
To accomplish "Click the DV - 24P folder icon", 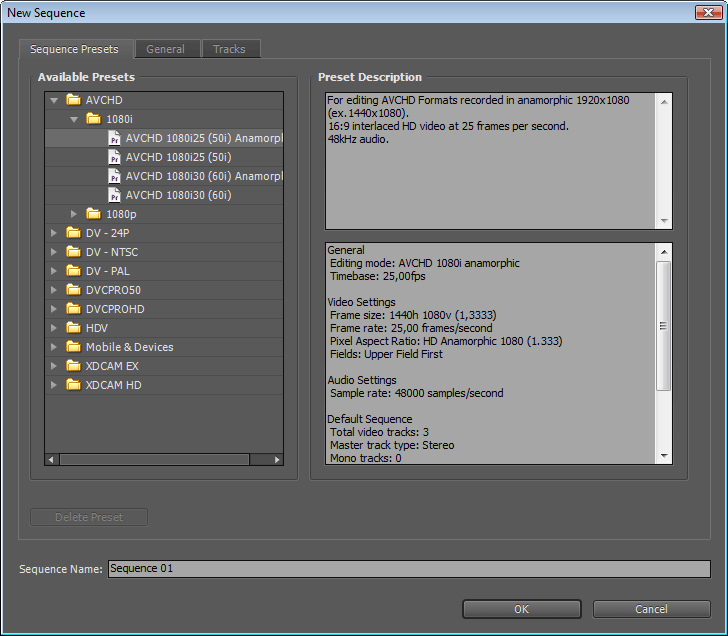I will [73, 233].
